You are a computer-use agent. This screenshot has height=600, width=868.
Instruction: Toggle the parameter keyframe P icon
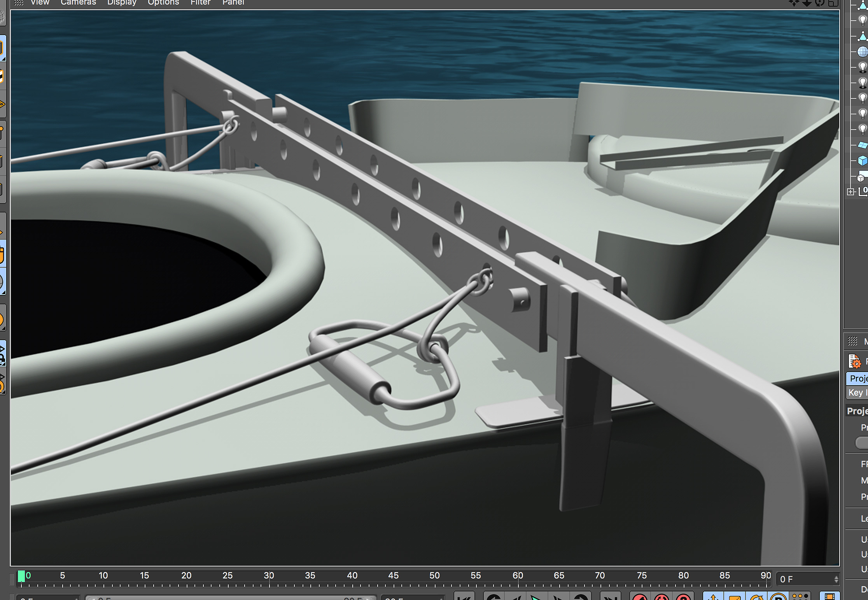779,597
